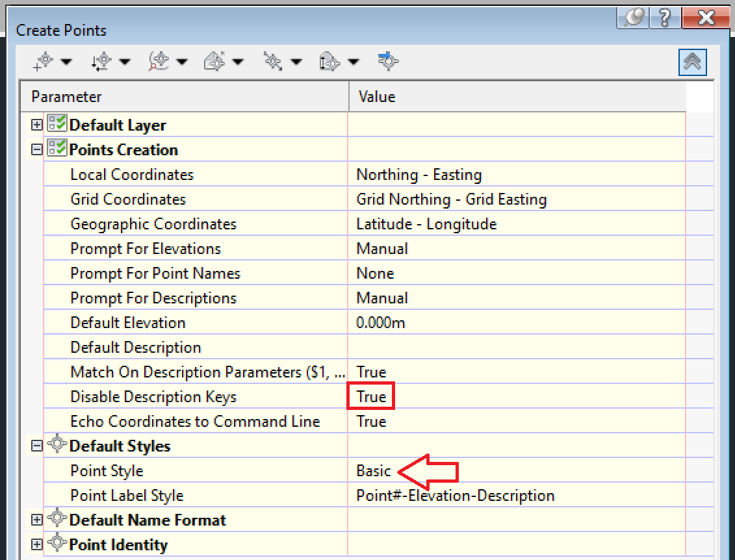Set Disable Description Keys to False

370,396
